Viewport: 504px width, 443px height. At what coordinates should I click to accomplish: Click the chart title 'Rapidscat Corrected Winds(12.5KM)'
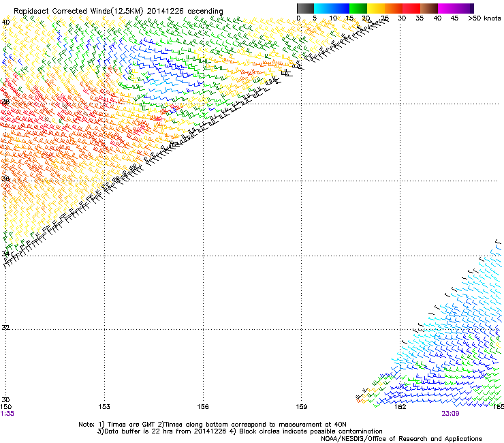[x=78, y=11]
